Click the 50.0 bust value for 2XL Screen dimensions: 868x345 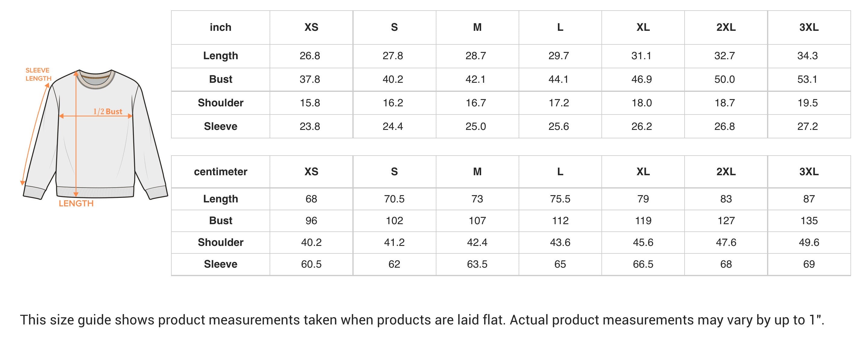click(x=724, y=79)
